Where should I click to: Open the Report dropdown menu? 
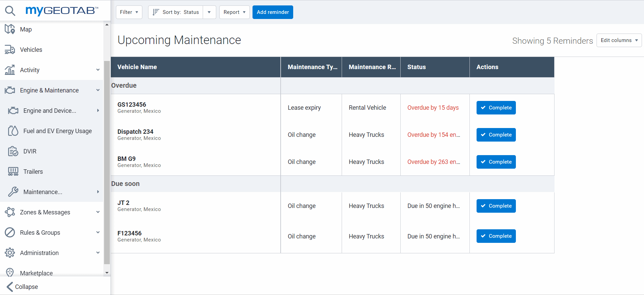(x=234, y=12)
